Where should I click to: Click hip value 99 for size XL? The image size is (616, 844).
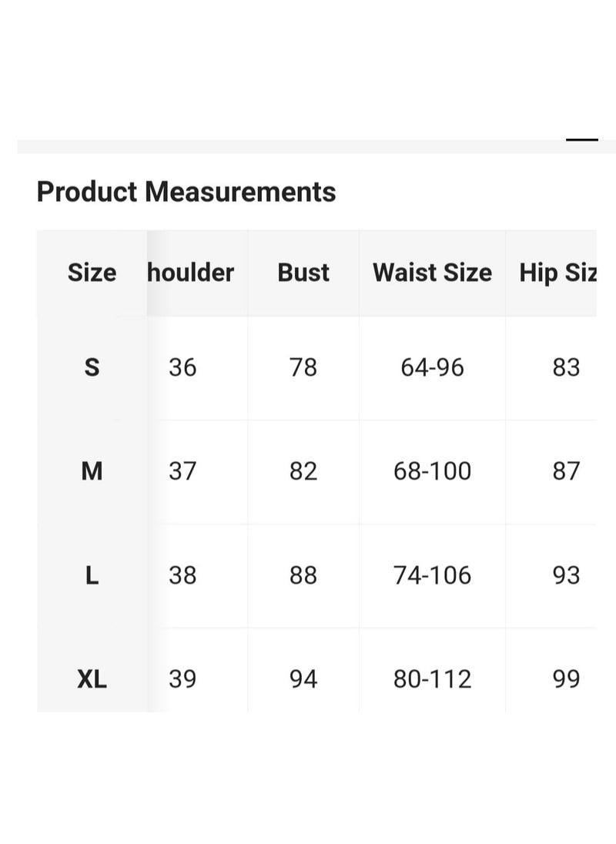pos(566,678)
